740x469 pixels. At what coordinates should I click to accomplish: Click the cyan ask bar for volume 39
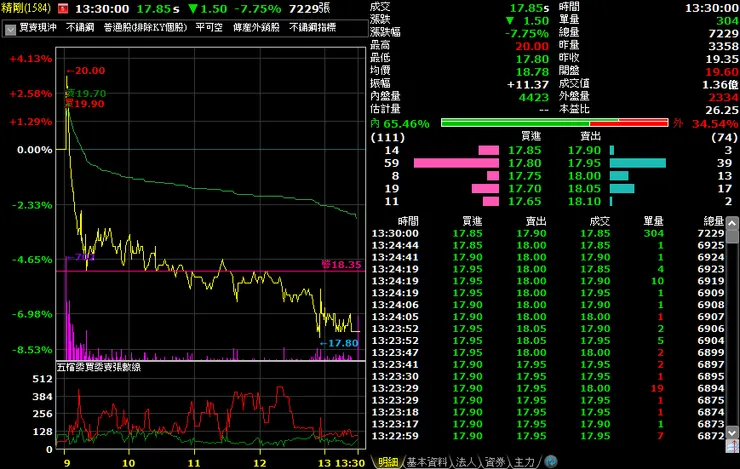(638, 163)
